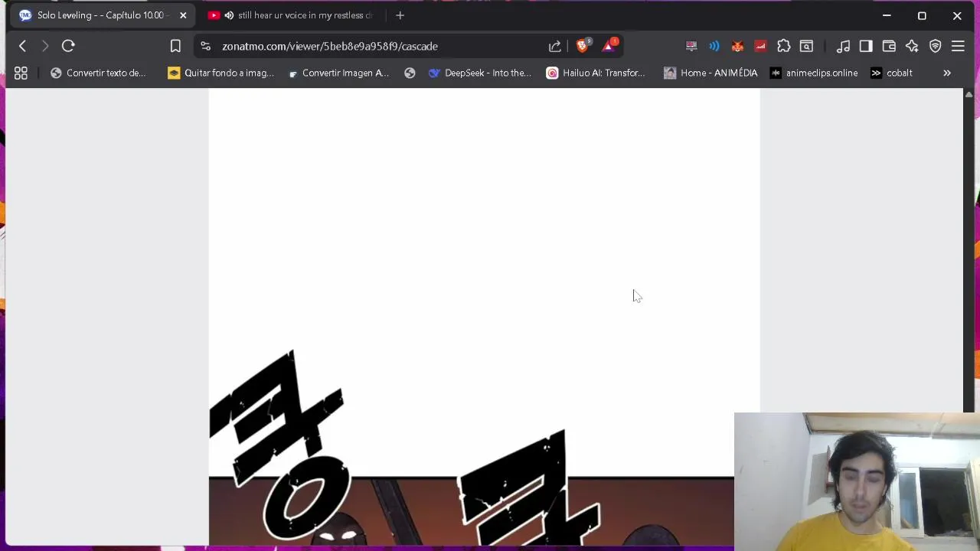Open the apps grid in bookmarks bar

pyautogui.click(x=21, y=73)
